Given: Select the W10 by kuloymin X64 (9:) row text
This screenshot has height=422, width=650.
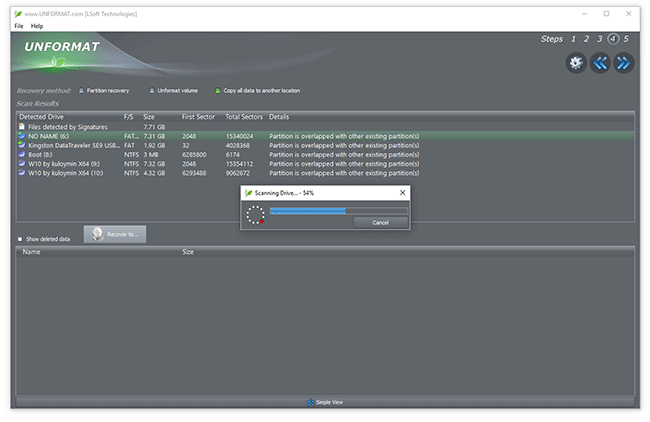Looking at the screenshot, I should click(x=64, y=164).
